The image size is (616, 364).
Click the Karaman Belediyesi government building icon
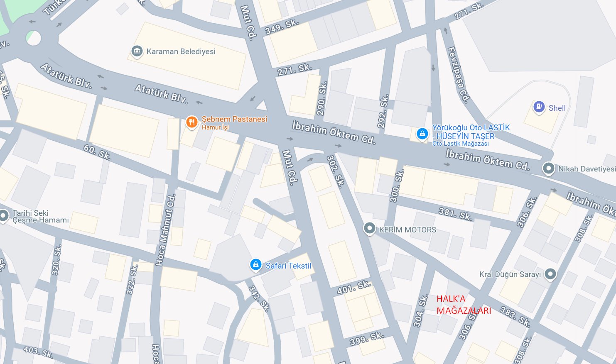pos(137,51)
